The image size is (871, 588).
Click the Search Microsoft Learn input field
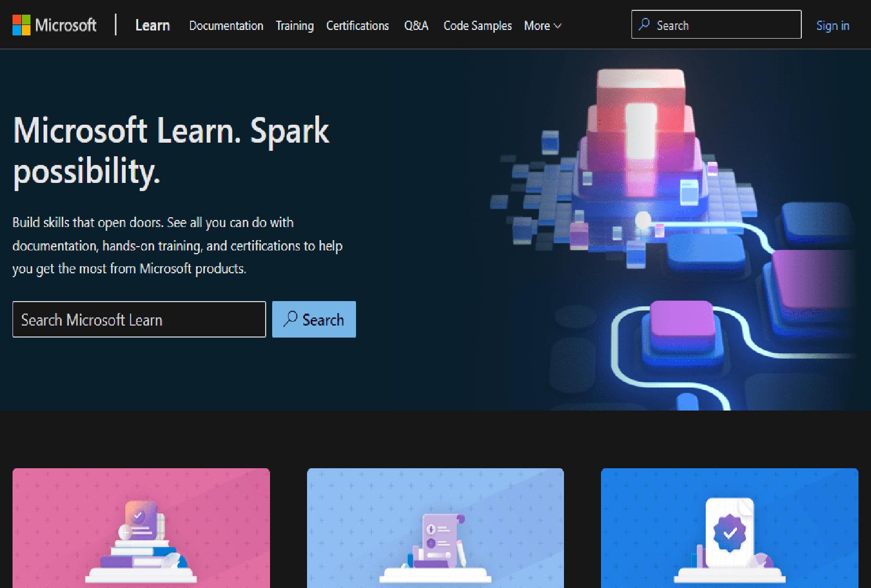pyautogui.click(x=139, y=320)
